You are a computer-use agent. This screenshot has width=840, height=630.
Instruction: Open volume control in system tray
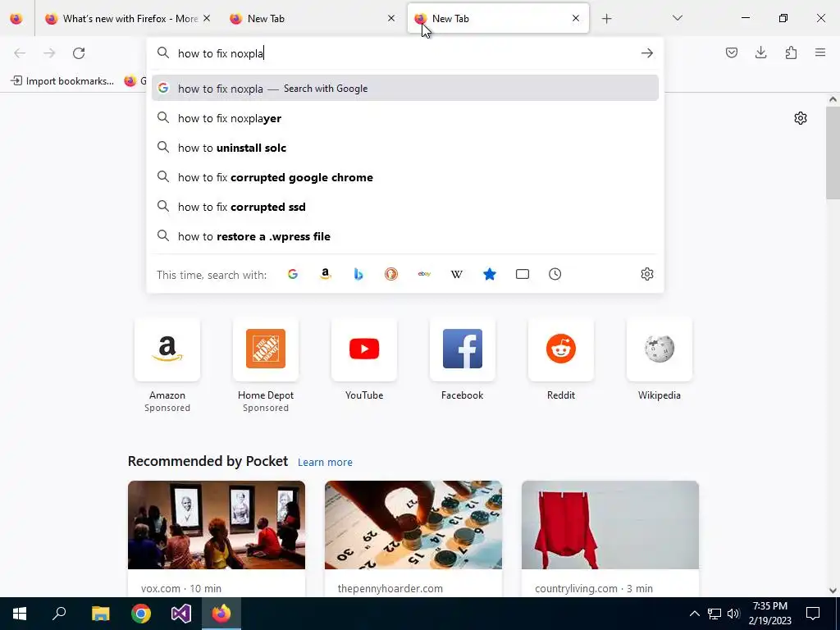tap(734, 614)
